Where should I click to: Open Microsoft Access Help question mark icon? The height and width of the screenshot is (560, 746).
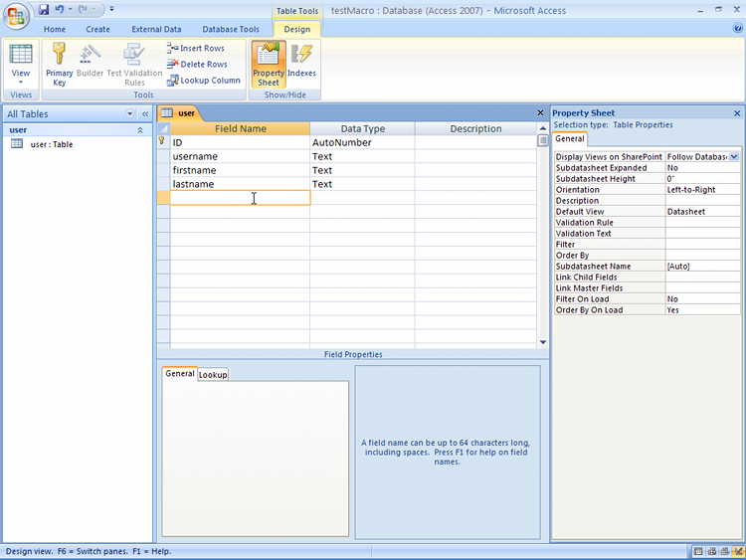tap(737, 28)
